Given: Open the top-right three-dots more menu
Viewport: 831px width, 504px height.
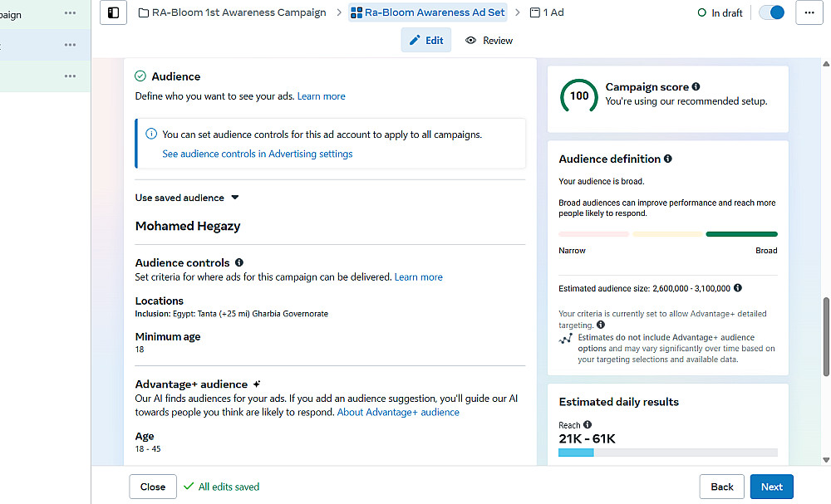Looking at the screenshot, I should 809,12.
